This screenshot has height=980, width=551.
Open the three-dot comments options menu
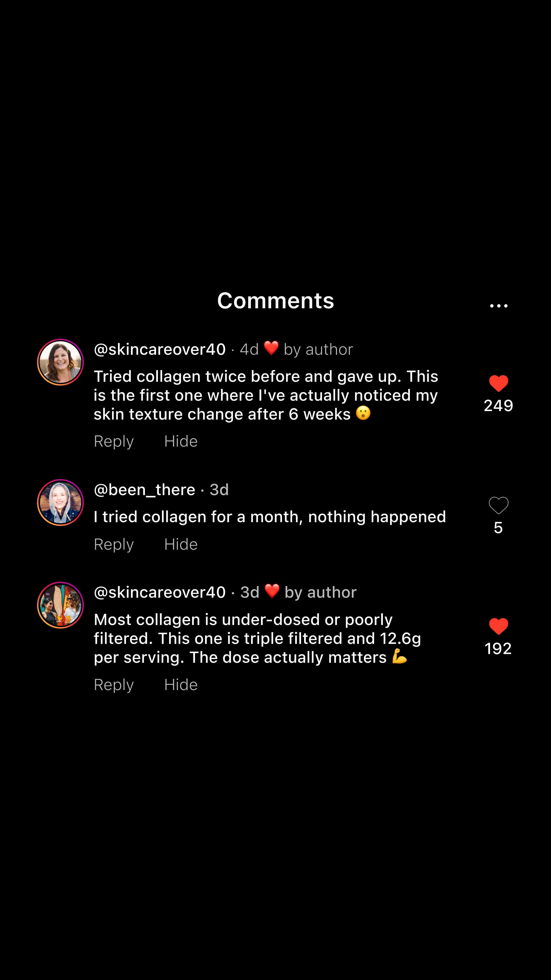tap(498, 305)
